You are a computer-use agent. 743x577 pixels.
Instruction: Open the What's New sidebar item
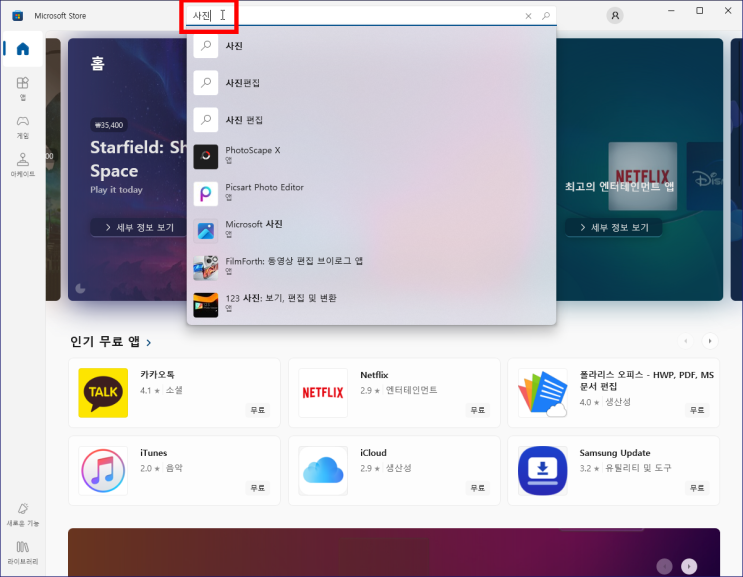[23, 514]
